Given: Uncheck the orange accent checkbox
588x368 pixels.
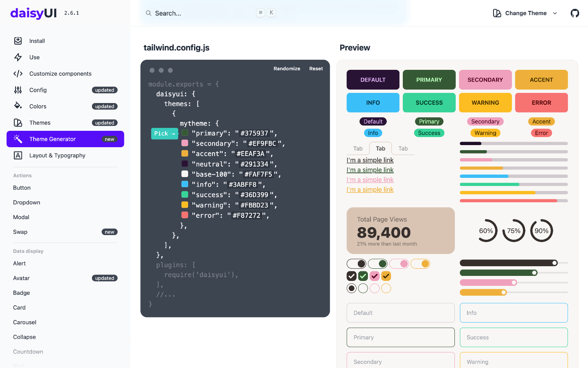Looking at the screenshot, I should [x=386, y=276].
